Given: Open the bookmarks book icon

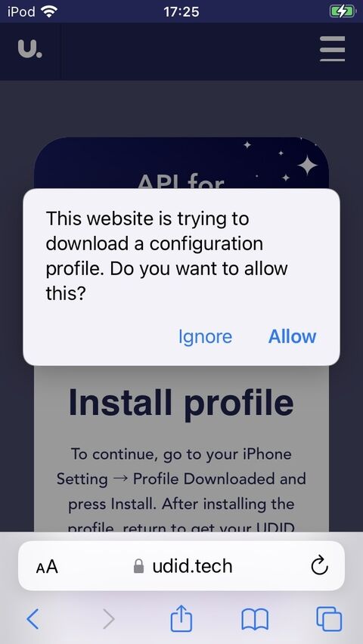Looking at the screenshot, I should (x=255, y=619).
